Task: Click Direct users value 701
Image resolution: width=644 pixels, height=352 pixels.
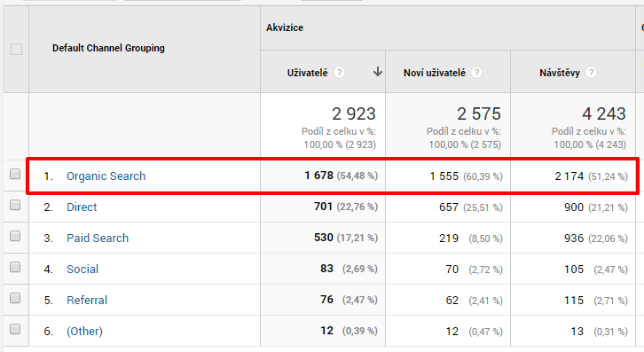Action: (323, 207)
